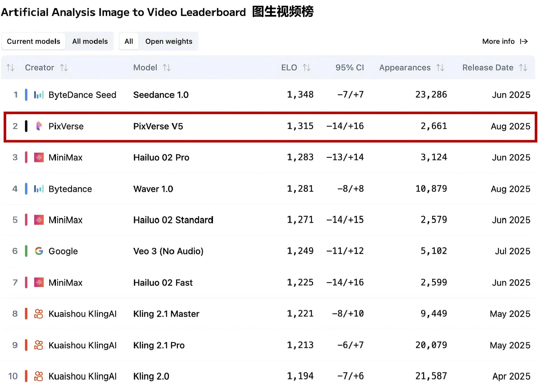Click the appearances value 10,879

pyautogui.click(x=431, y=189)
